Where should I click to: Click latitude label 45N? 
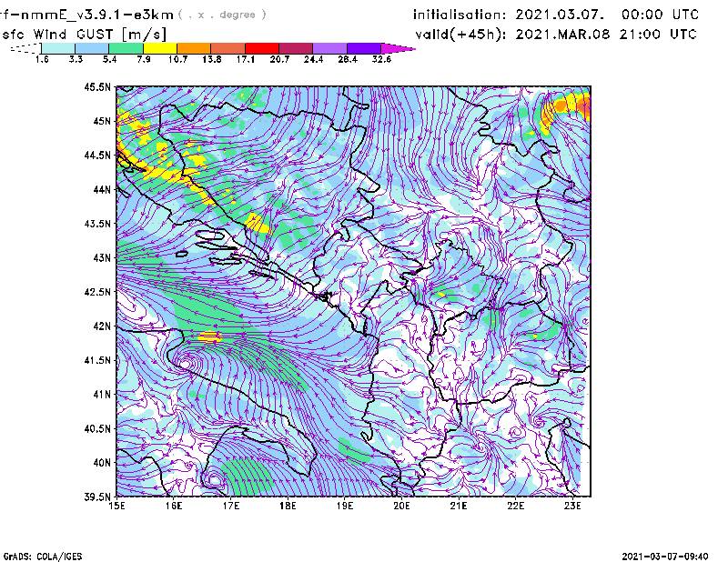coord(102,121)
